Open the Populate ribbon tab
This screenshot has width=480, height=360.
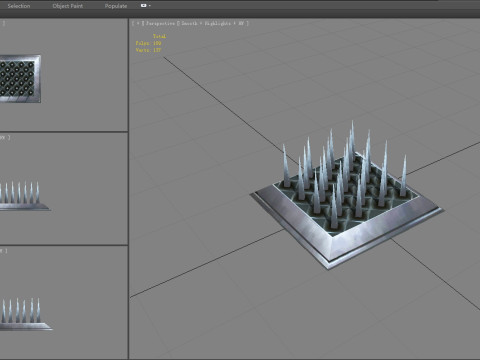coord(116,6)
